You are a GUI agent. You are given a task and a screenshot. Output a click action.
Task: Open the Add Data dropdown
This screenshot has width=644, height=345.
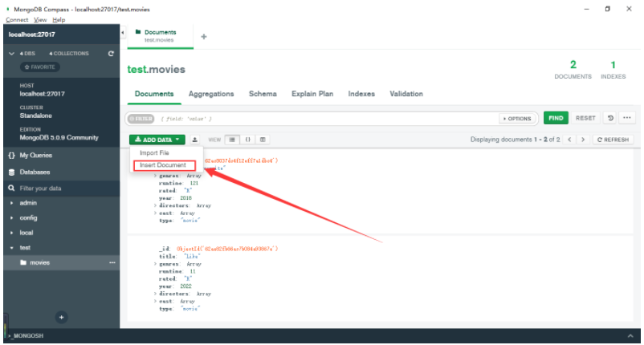pyautogui.click(x=157, y=140)
